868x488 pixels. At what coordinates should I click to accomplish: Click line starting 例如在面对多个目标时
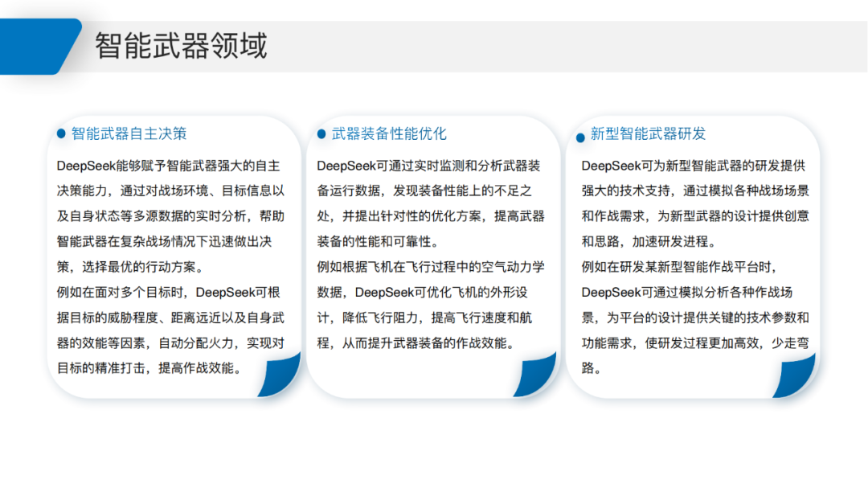(168, 292)
